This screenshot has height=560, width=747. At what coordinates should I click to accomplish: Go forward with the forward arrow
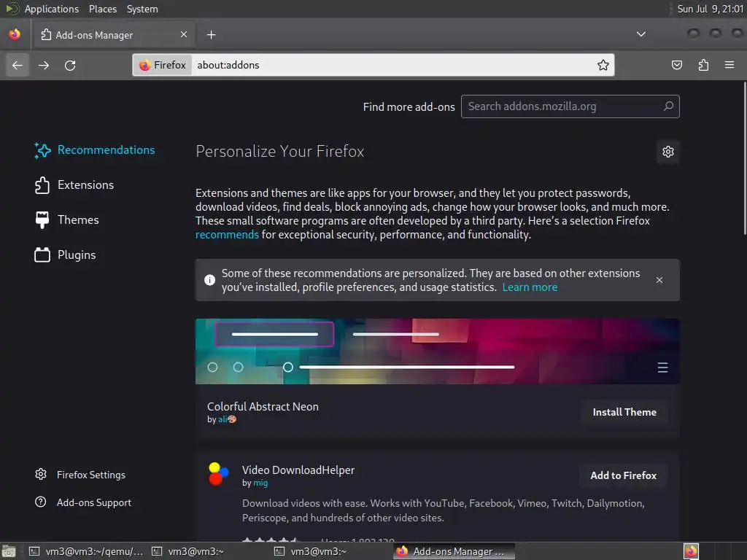click(x=44, y=65)
